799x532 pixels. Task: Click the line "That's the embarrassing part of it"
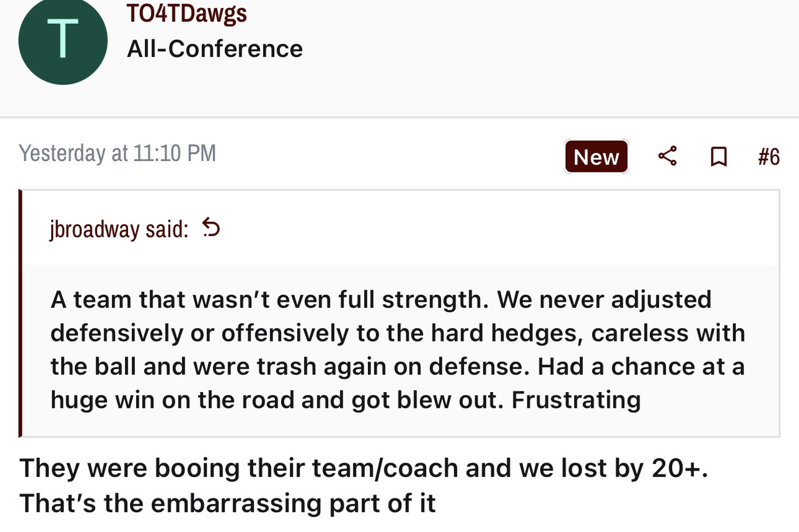point(227,503)
